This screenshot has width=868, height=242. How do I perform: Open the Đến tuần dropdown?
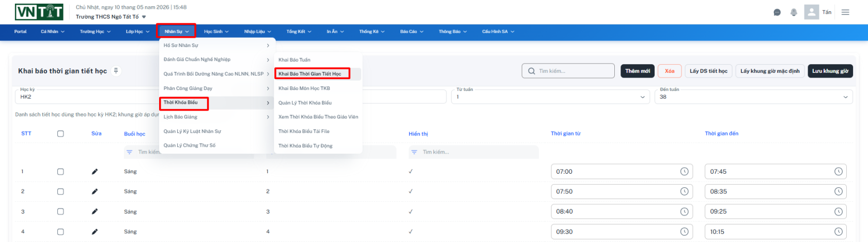pos(754,97)
